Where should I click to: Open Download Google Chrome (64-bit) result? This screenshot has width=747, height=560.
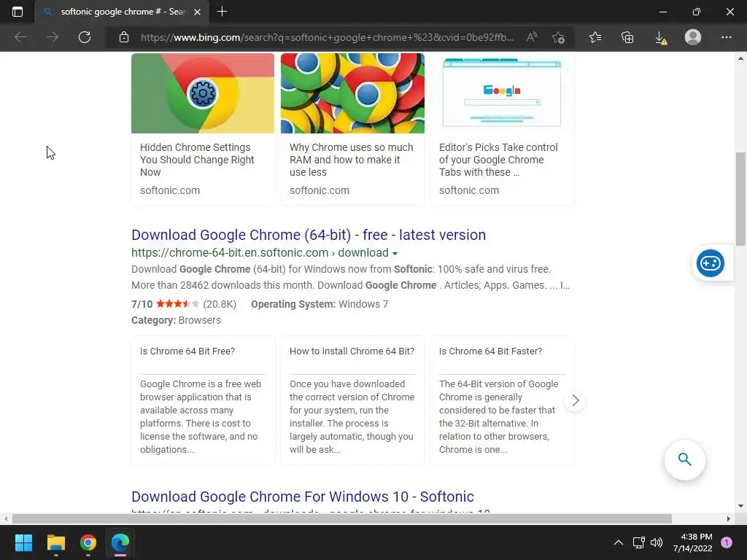coord(309,235)
